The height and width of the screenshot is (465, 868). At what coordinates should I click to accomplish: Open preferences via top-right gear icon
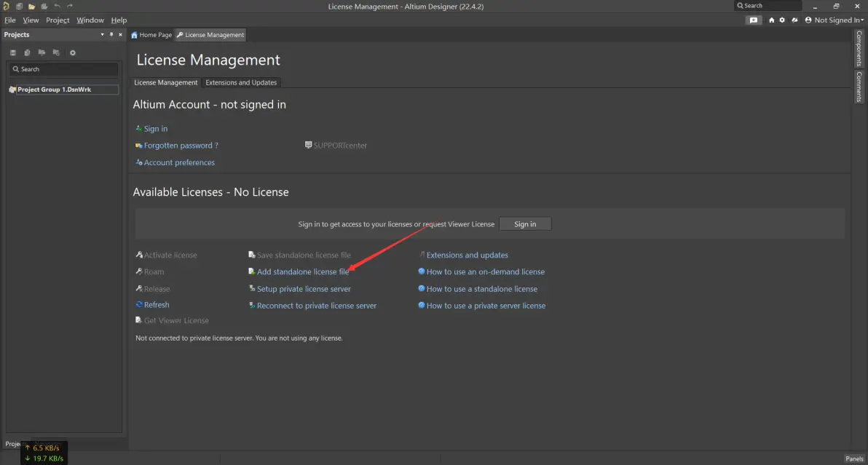click(x=782, y=20)
